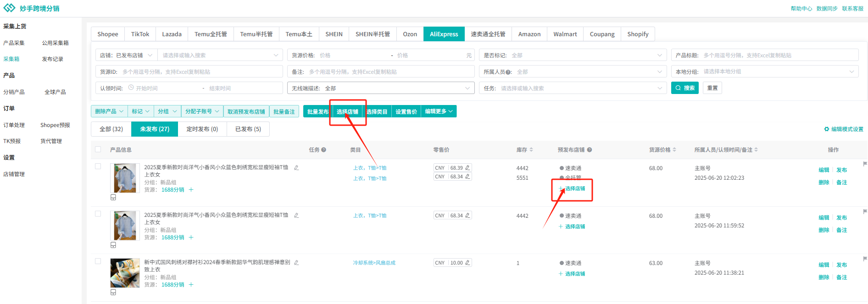Click help icon beside 任务 column header
Viewport: 868px width, 304px height.
[x=324, y=150]
